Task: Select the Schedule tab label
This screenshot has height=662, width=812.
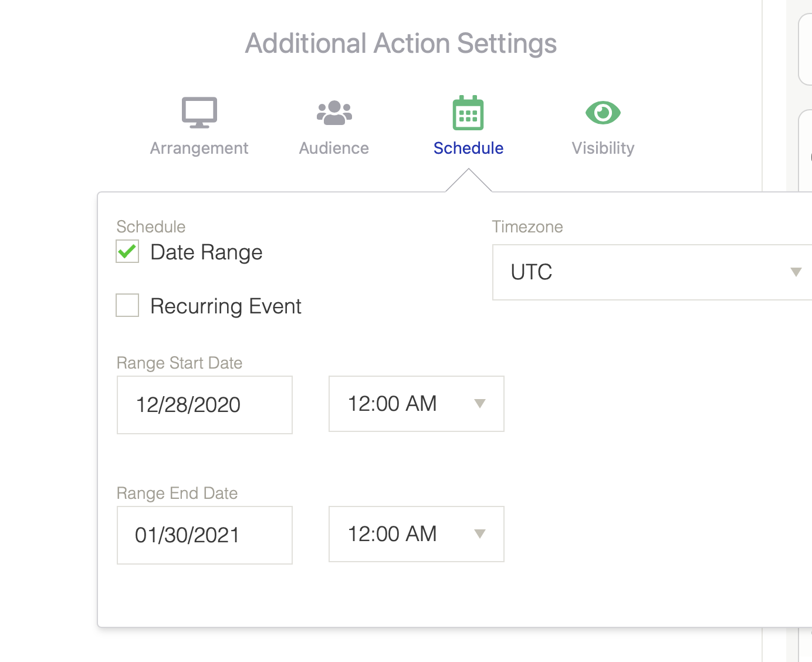Action: tap(468, 148)
